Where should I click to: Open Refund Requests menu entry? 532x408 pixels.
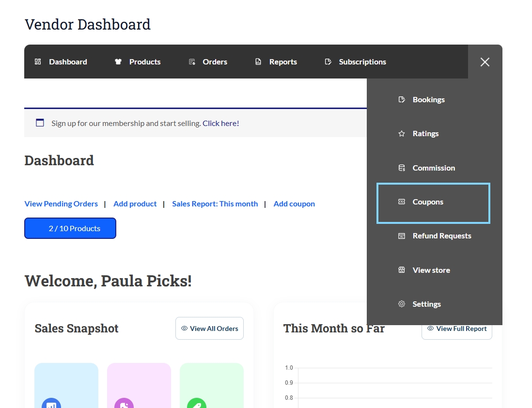pos(441,236)
